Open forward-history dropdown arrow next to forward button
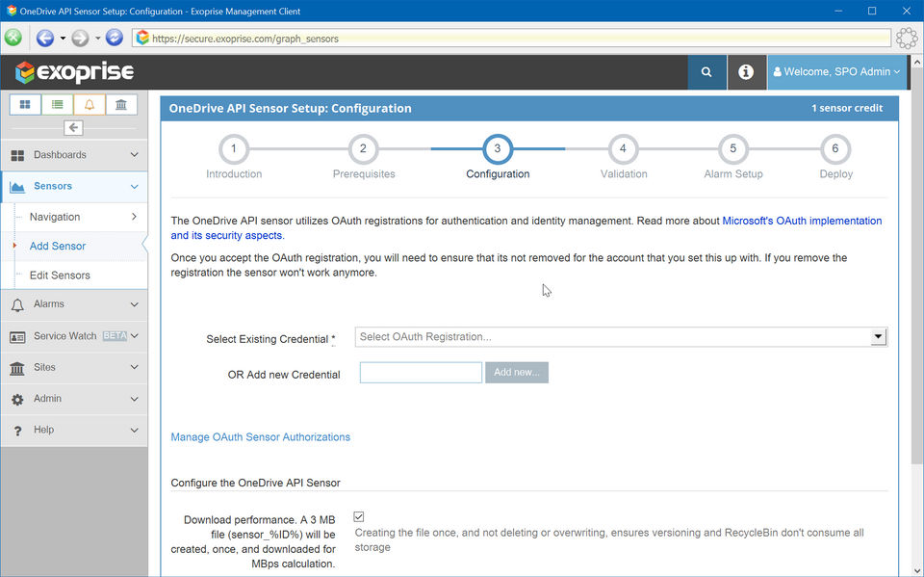Image resolution: width=924 pixels, height=577 pixels. coord(98,39)
